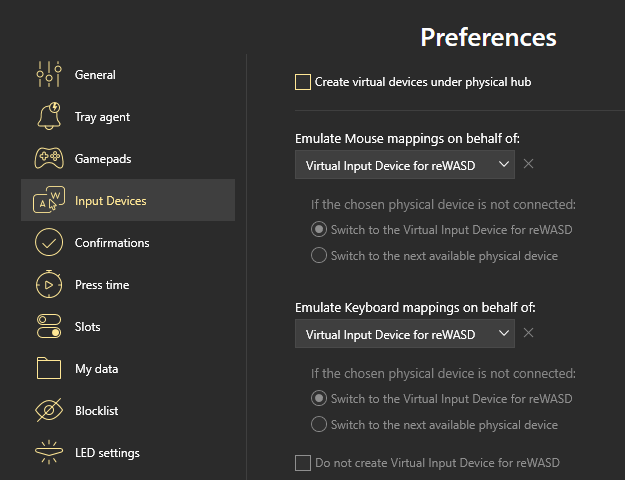This screenshot has width=625, height=480.
Task: Go to Input Devices preferences
Action: [110, 201]
